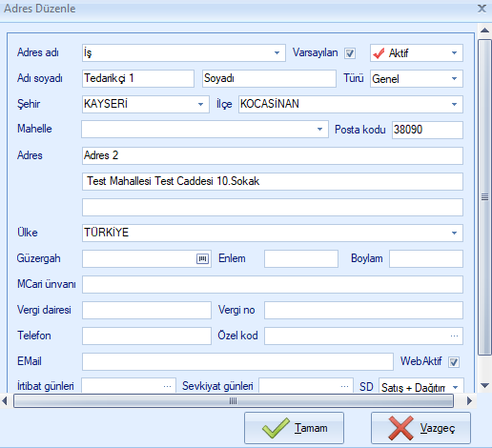Open the İlçe KOCASİNAN dropdown

pyautogui.click(x=454, y=104)
